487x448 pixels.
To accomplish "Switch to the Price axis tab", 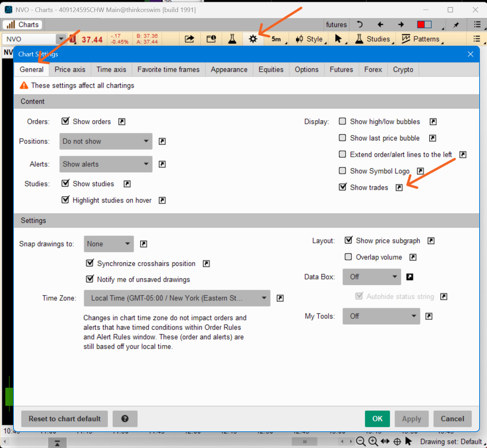I will click(x=70, y=69).
